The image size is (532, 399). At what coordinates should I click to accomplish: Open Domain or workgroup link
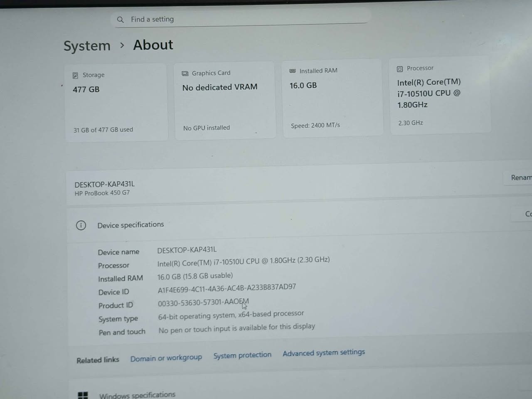166,358
